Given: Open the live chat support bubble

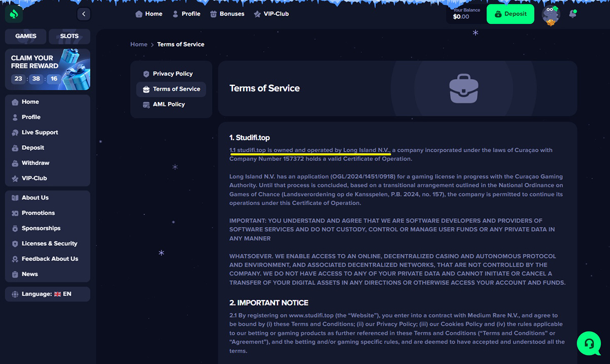Looking at the screenshot, I should 589,343.
